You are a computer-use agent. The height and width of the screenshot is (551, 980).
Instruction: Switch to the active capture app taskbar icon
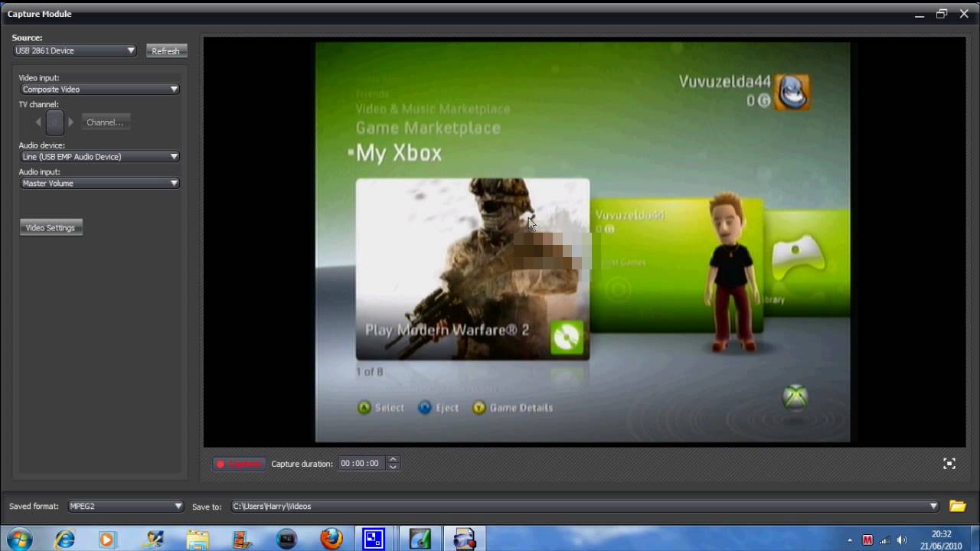pyautogui.click(x=464, y=539)
